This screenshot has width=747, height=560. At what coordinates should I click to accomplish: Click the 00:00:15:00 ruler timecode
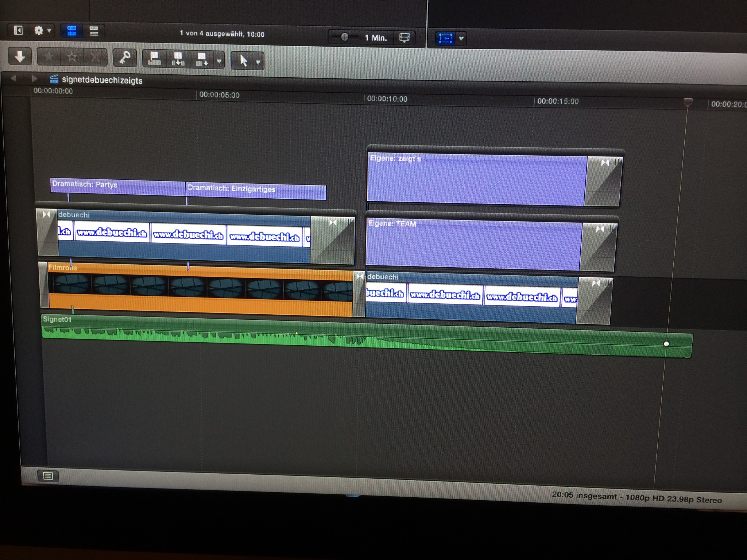pyautogui.click(x=558, y=101)
